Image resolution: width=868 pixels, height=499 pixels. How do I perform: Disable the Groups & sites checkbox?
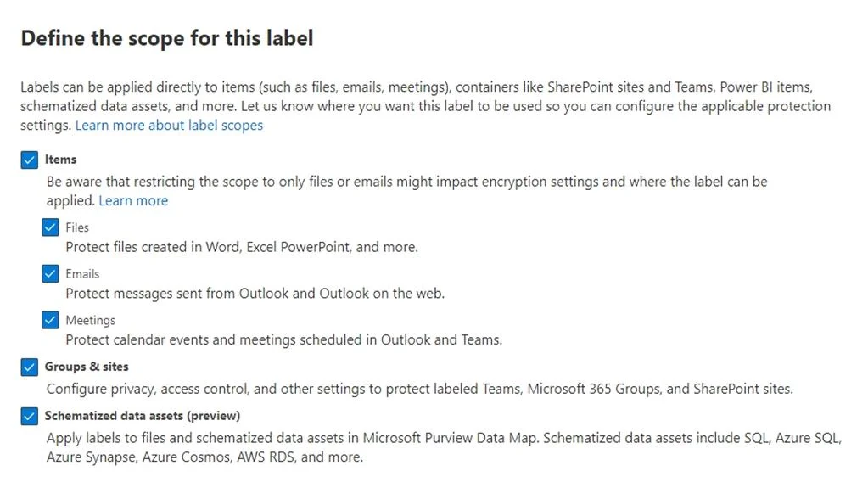[x=30, y=367]
